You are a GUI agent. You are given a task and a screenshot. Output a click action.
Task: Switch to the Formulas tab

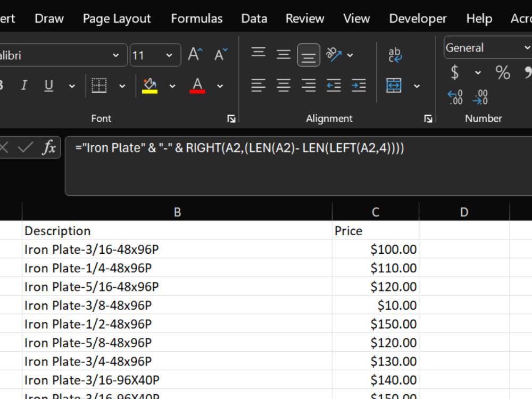197,18
